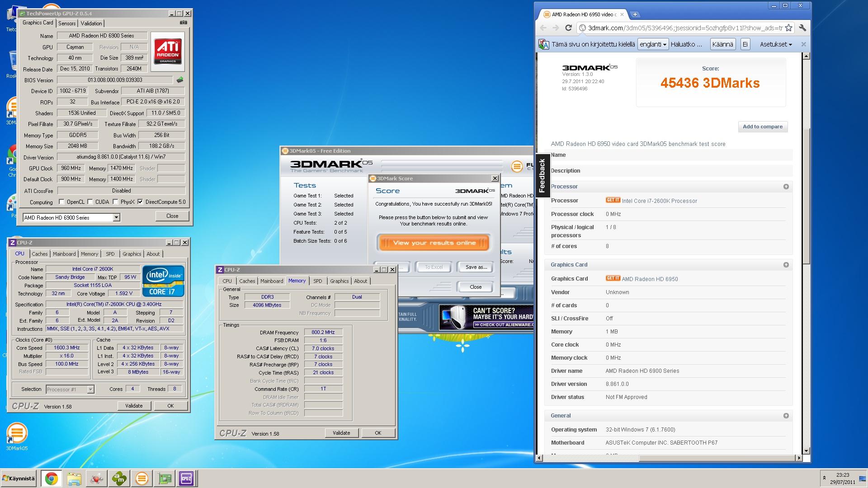Screen dimensions: 868x488
Task: Open Graphics tab in CPU-Z memory window
Action: [x=340, y=281]
